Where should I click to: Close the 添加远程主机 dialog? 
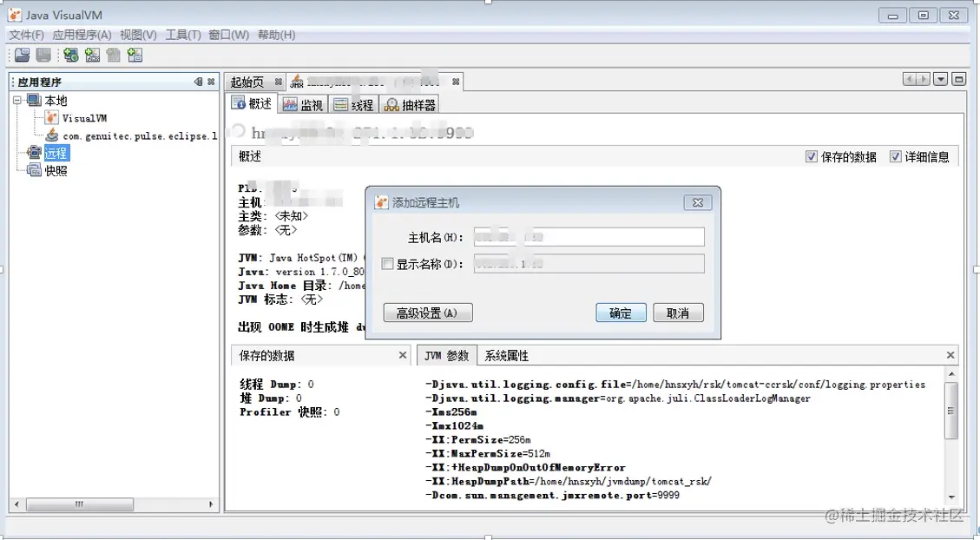point(698,202)
